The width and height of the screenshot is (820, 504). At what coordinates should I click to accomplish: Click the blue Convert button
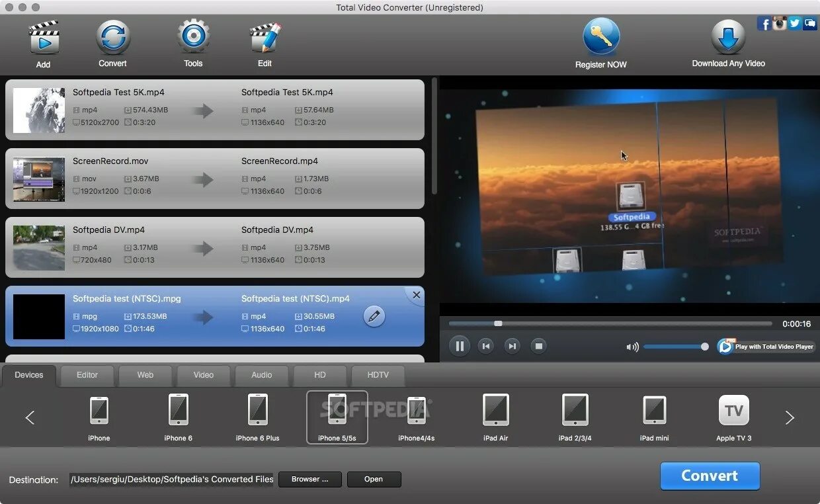[710, 476]
